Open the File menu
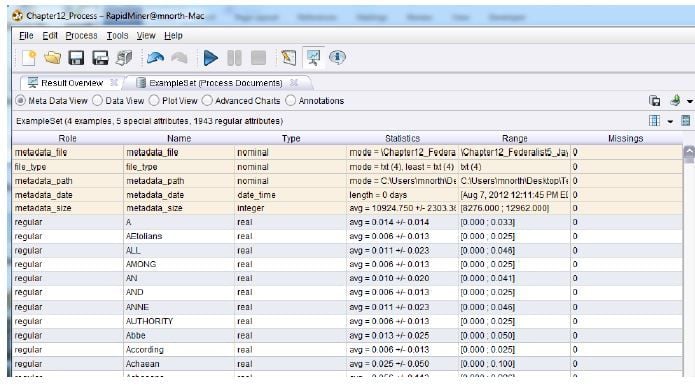 (26, 35)
